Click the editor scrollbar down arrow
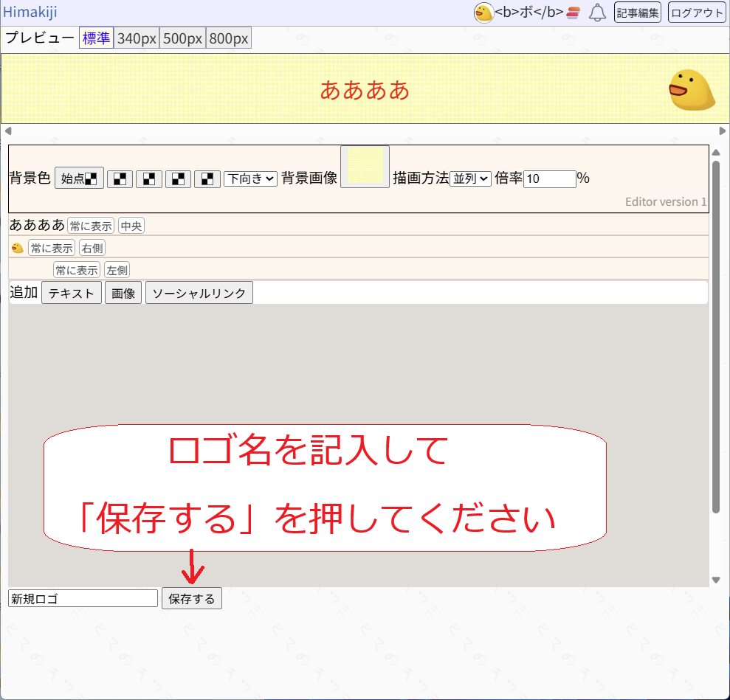730x700 pixels. (716, 580)
